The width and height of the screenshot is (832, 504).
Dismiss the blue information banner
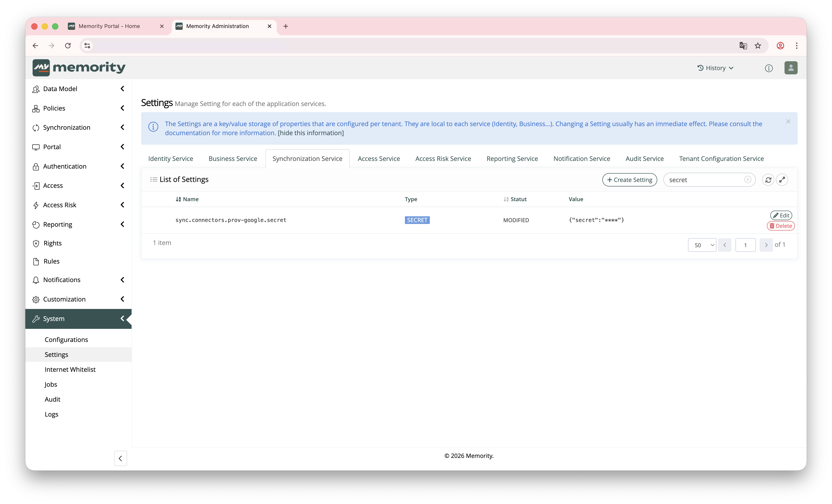[788, 122]
